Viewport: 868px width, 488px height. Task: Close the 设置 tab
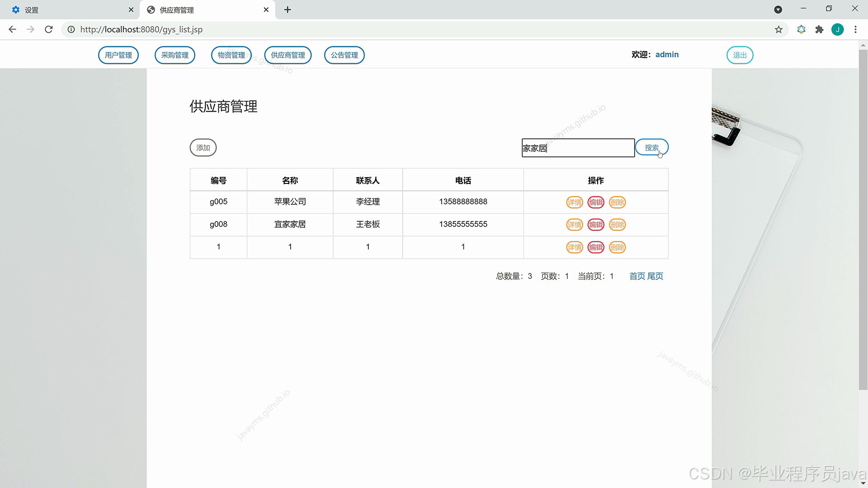(x=131, y=9)
